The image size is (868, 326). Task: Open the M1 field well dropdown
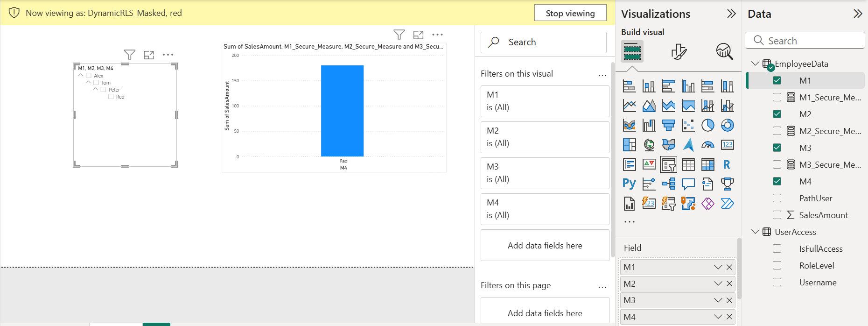pos(718,267)
